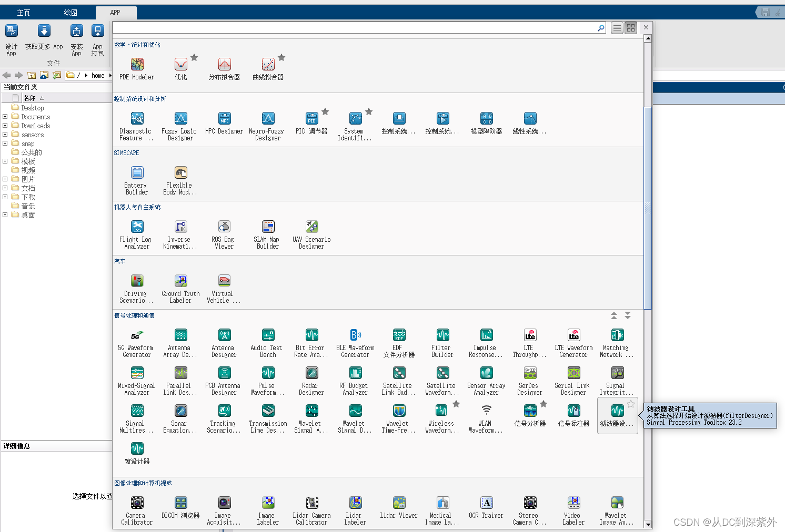Screen dimensions: 785x532
Task: Expand the Documents folder node
Action: tap(5, 117)
